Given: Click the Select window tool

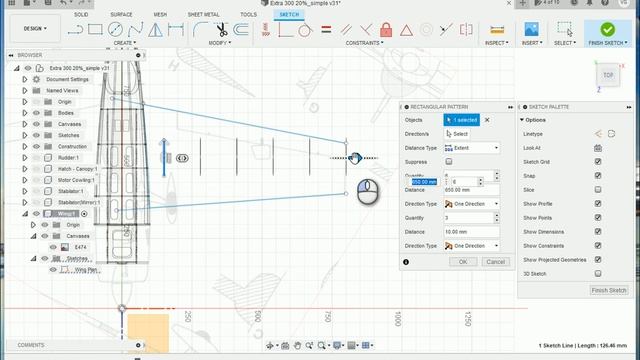Looking at the screenshot, I should point(565,29).
